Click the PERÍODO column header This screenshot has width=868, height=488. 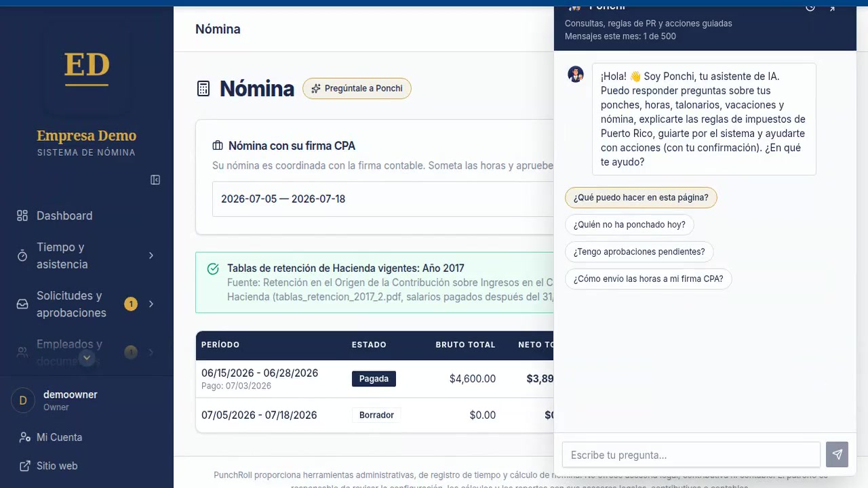coord(220,345)
